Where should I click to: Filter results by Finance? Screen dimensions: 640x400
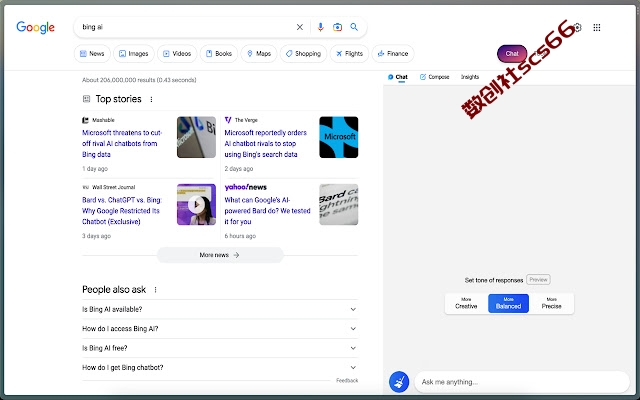click(x=393, y=53)
